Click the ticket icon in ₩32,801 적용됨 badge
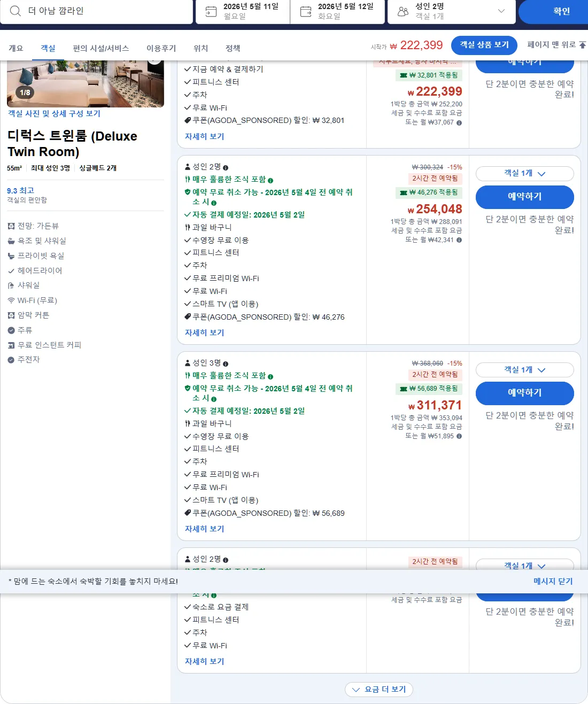This screenshot has height=704, width=588. click(x=404, y=75)
